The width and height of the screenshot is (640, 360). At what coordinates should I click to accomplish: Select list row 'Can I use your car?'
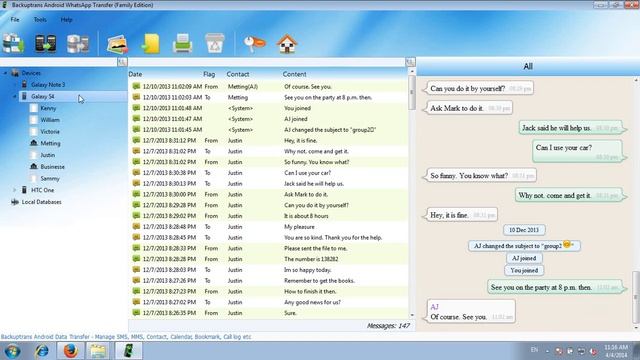click(269, 173)
